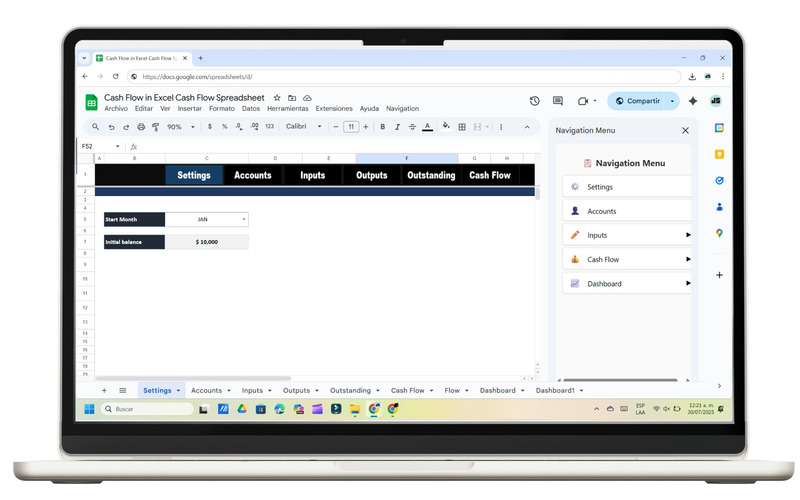Toggle bold formatting

tap(382, 127)
